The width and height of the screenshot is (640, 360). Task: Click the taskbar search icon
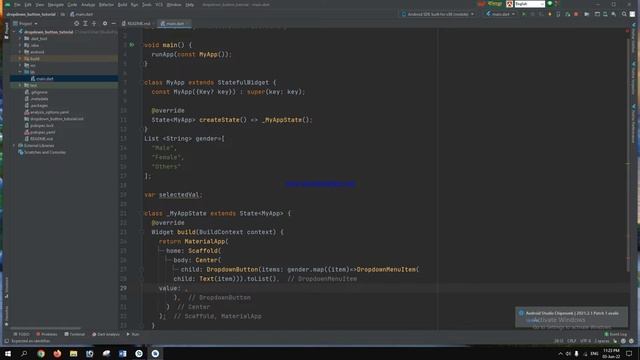click(x=24, y=353)
